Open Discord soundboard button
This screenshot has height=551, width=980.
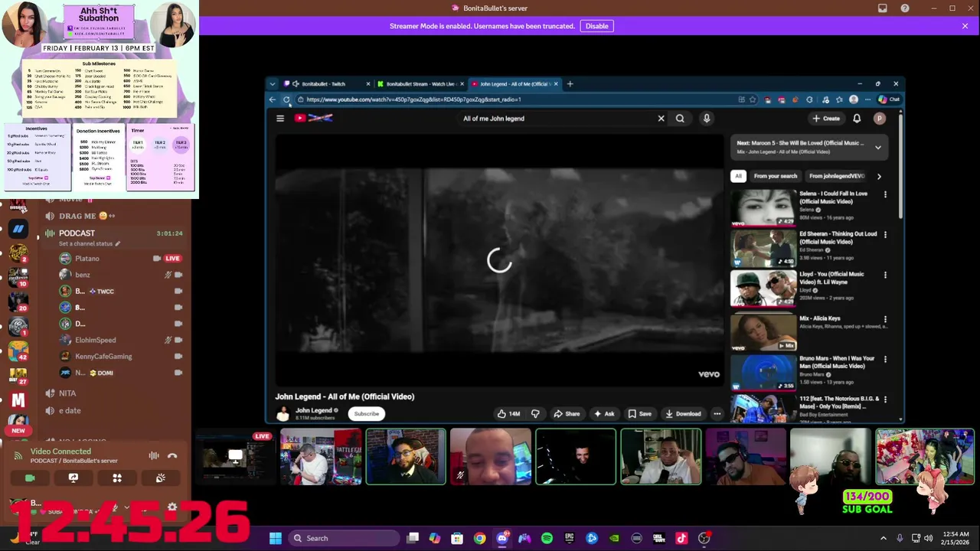point(161,478)
